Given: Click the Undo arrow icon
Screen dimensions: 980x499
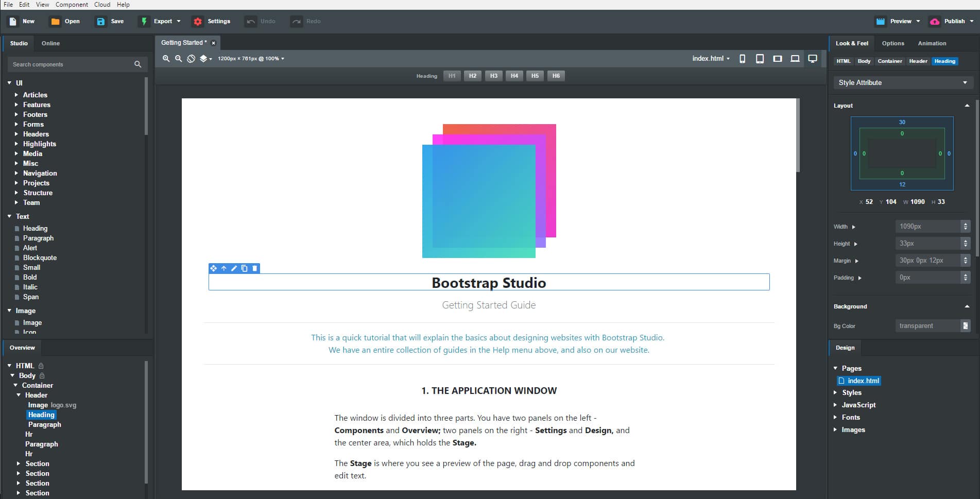Looking at the screenshot, I should tap(251, 22).
